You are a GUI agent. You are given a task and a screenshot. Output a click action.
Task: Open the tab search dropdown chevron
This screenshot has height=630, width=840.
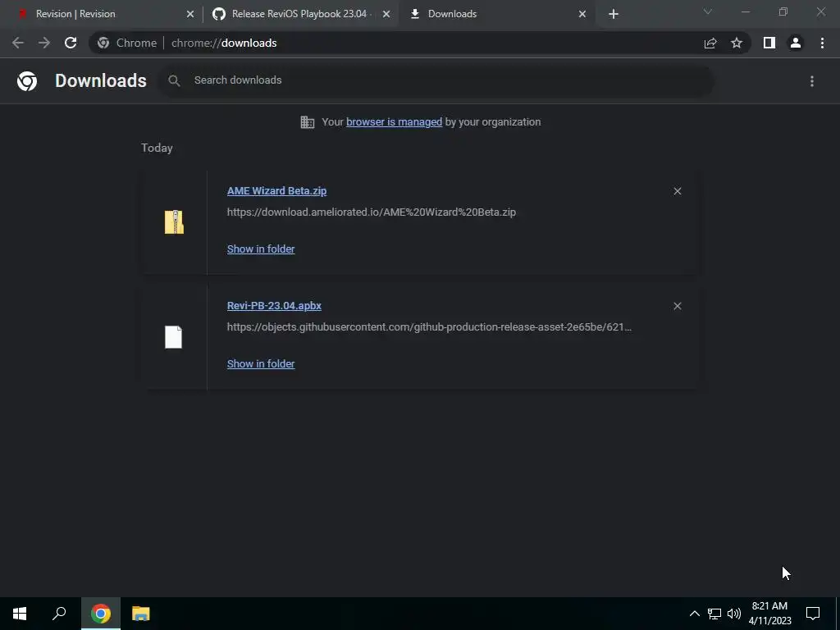pyautogui.click(x=708, y=11)
